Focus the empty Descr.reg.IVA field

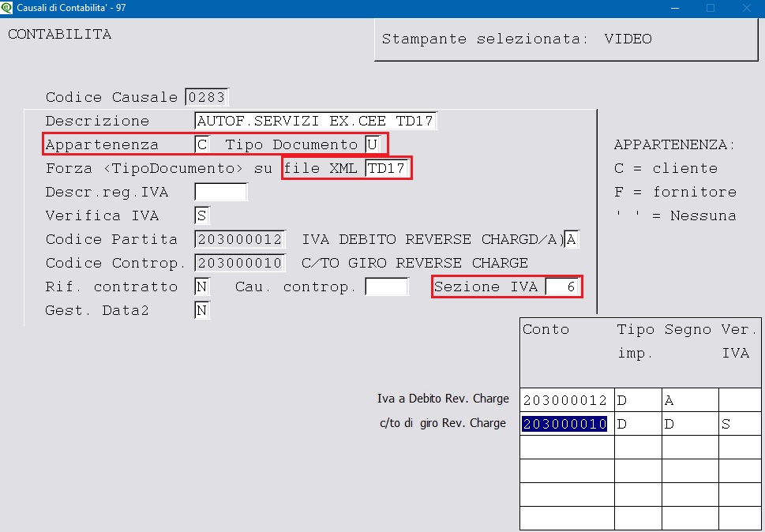(x=220, y=193)
